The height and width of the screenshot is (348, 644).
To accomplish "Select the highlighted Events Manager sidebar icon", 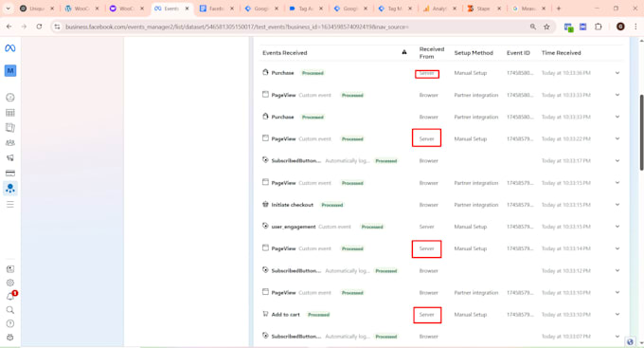I will pos(10,189).
